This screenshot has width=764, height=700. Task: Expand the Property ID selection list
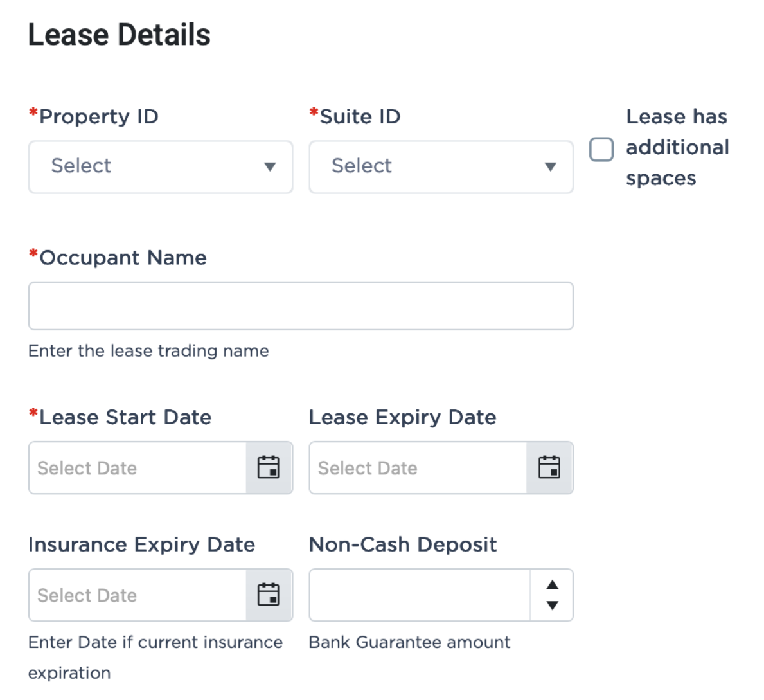click(161, 167)
